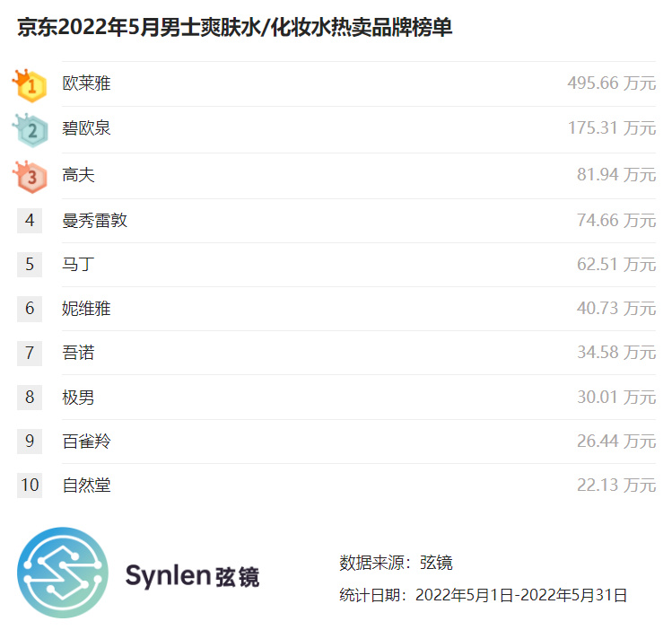672x630 pixels.
Task: Click the rank 6 number box
Action: click(x=30, y=309)
